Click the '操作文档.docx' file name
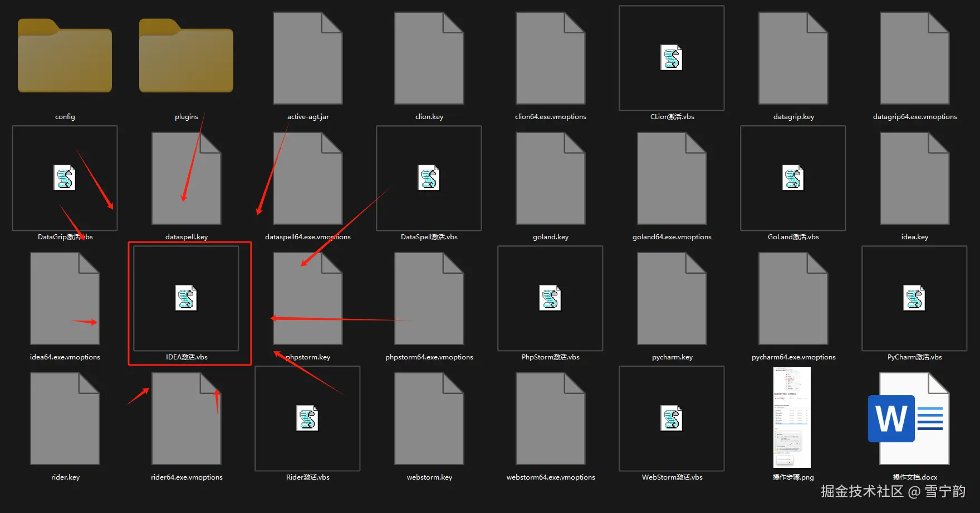 coord(915,477)
